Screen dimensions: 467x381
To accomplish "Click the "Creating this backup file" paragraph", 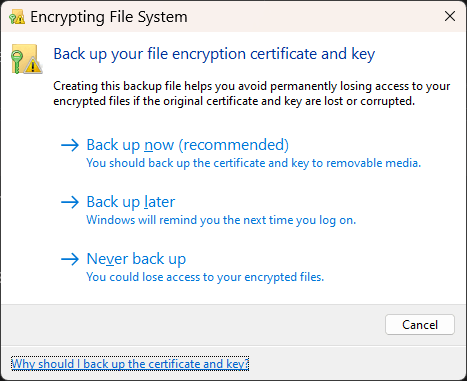I will 252,93.
